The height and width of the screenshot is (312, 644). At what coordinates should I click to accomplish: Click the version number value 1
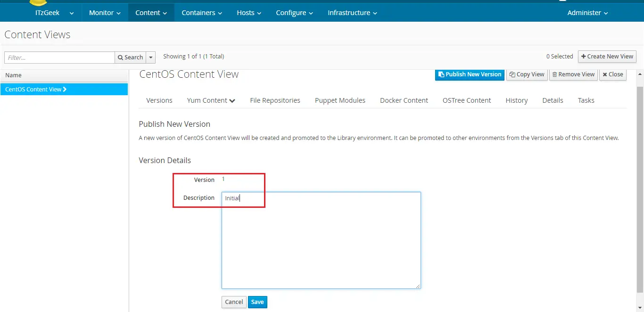223,179
